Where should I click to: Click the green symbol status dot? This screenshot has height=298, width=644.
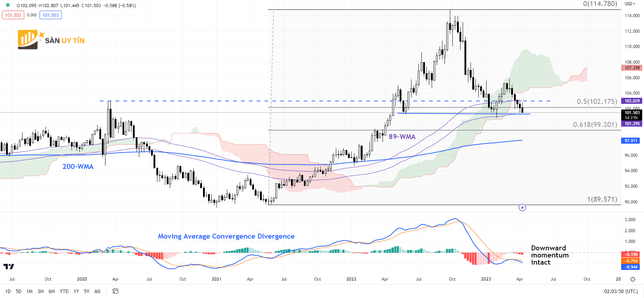pos(8,5)
